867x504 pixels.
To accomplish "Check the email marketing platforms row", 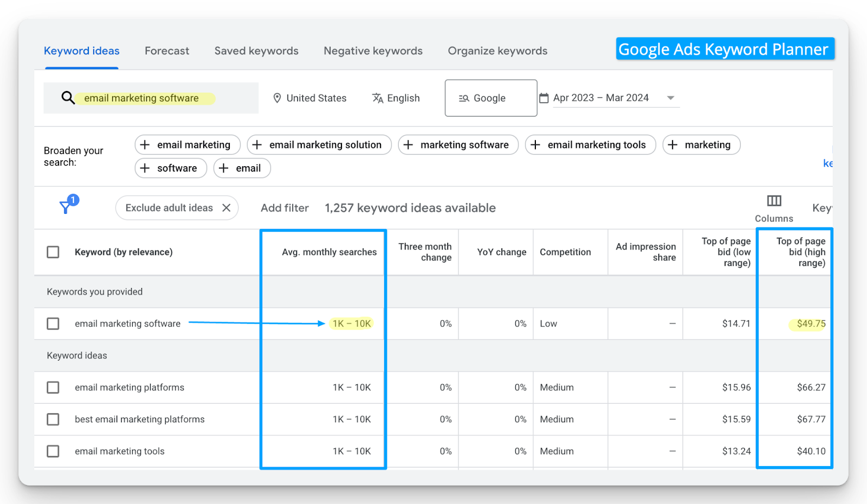I will (x=53, y=387).
